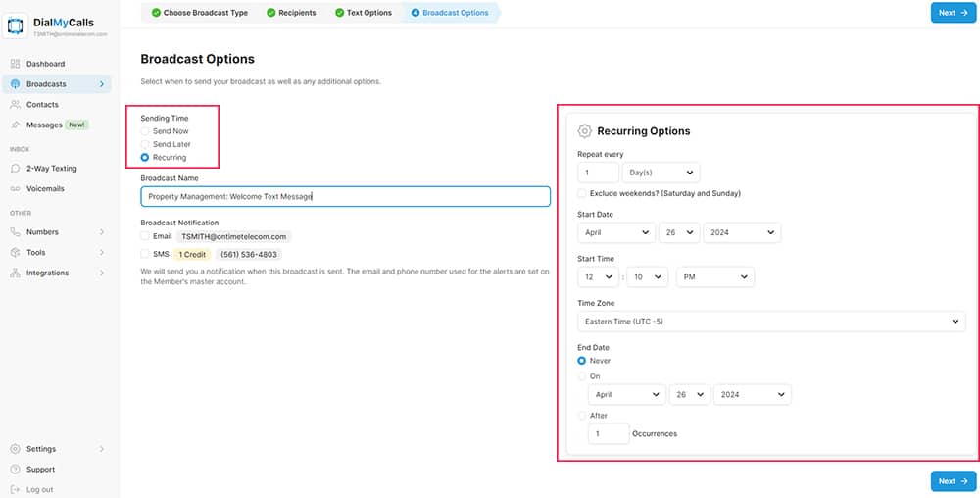The height and width of the screenshot is (498, 980).
Task: Go to the Recipients step tab
Action: click(x=293, y=13)
